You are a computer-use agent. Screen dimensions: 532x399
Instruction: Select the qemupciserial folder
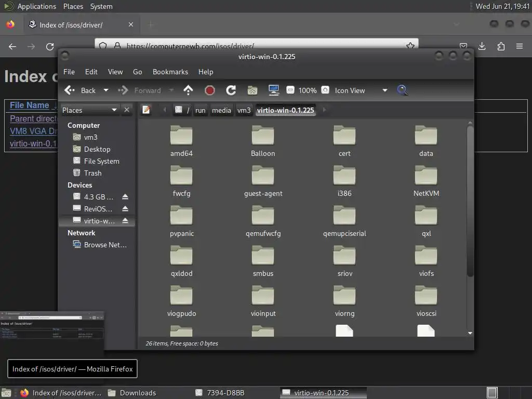coord(344,221)
